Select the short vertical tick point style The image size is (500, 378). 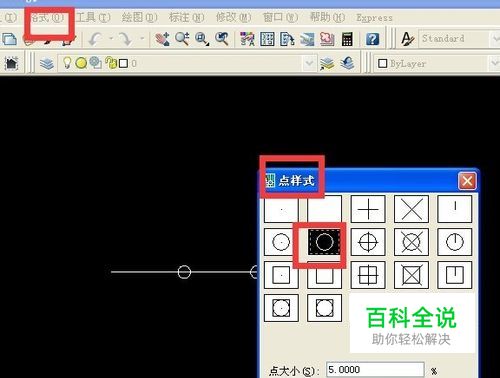pos(455,209)
